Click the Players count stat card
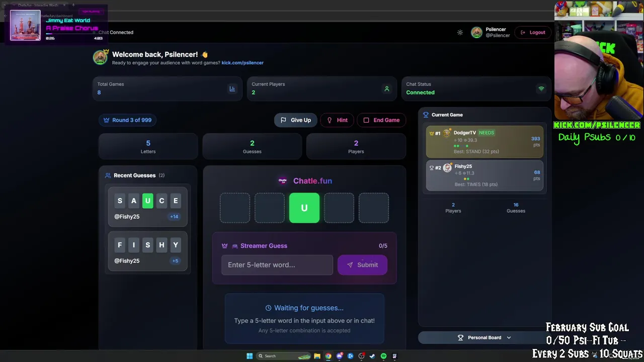This screenshot has width=644, height=362. (356, 146)
